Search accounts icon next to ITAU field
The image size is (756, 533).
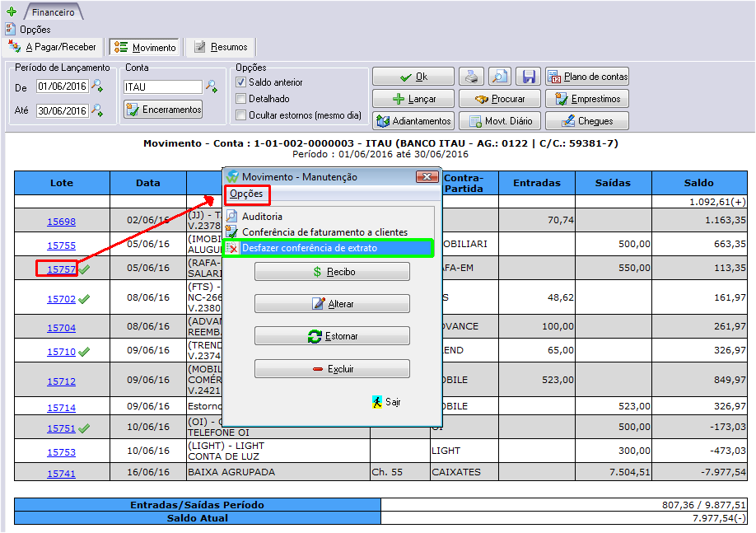(212, 86)
